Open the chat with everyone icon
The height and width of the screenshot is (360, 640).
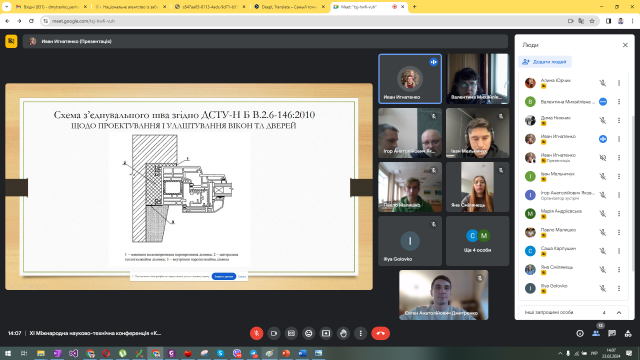611,333
